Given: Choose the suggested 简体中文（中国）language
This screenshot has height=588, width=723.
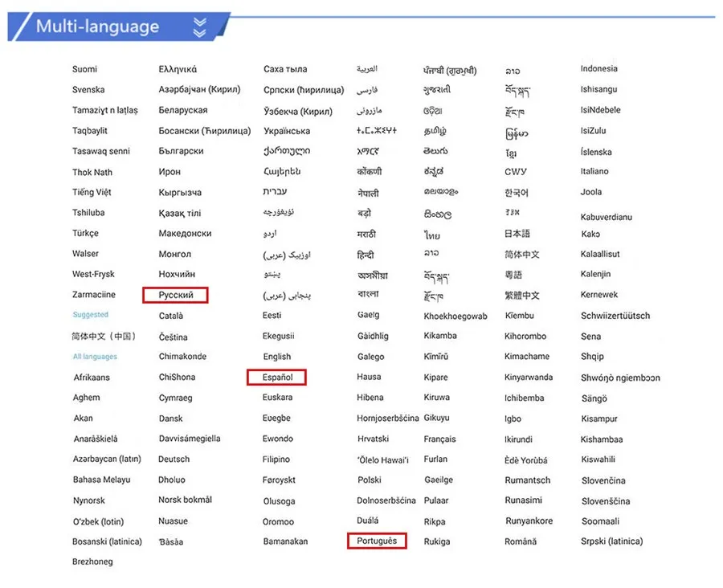Looking at the screenshot, I should (102, 336).
